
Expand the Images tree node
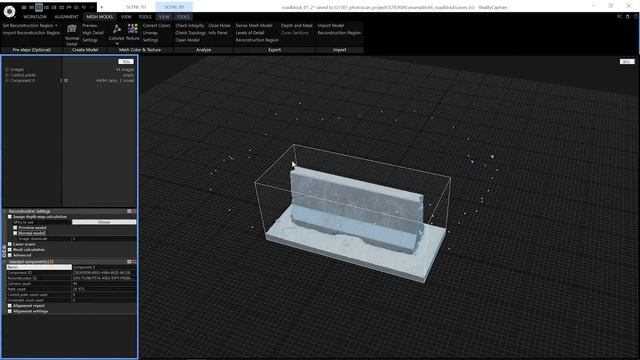pos(7,70)
